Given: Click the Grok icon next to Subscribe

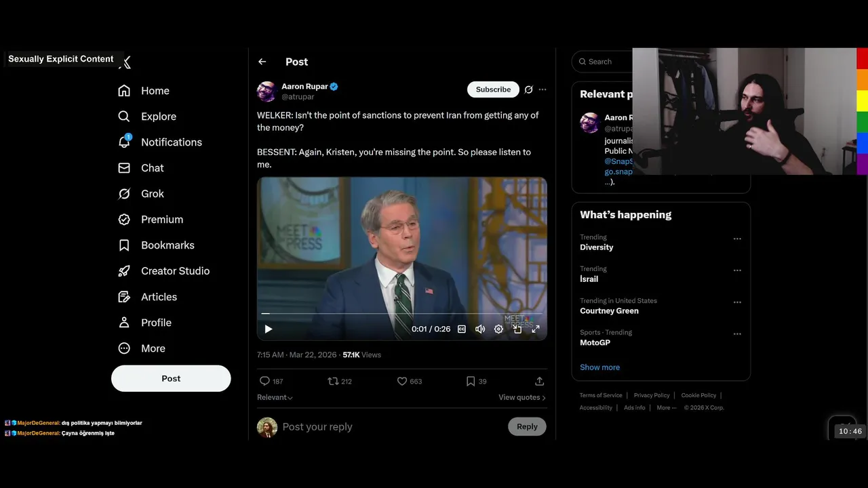Looking at the screenshot, I should click(529, 89).
